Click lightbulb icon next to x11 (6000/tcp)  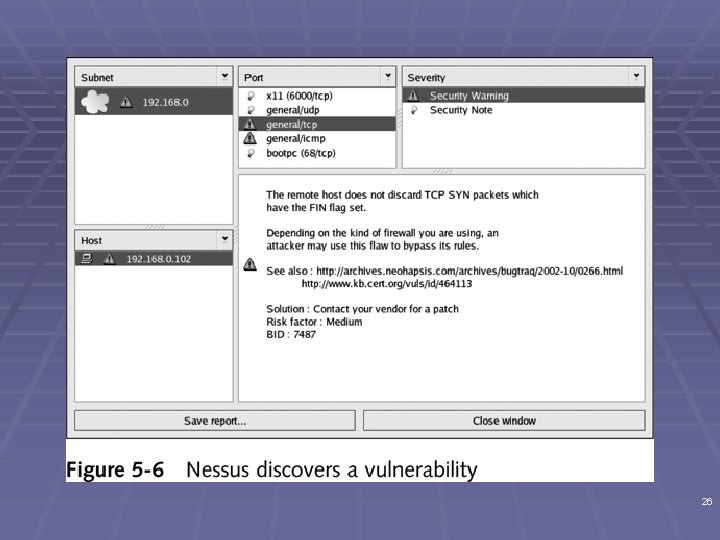pos(251,96)
